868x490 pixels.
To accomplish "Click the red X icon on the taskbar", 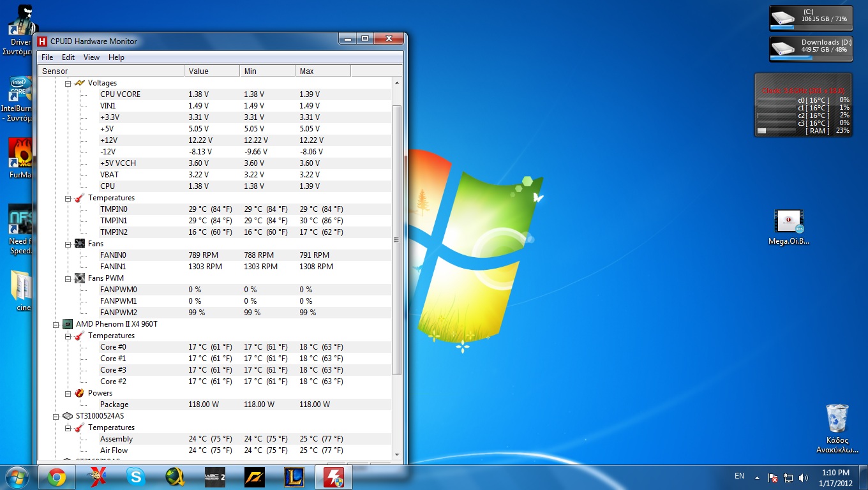I will point(96,477).
